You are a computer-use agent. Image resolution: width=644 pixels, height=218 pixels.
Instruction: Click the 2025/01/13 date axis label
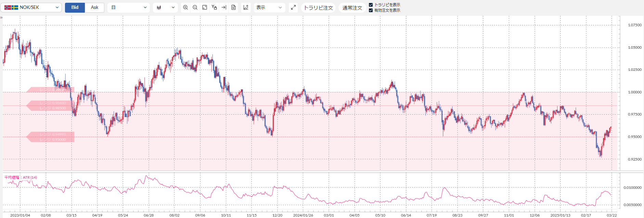[x=560, y=215]
